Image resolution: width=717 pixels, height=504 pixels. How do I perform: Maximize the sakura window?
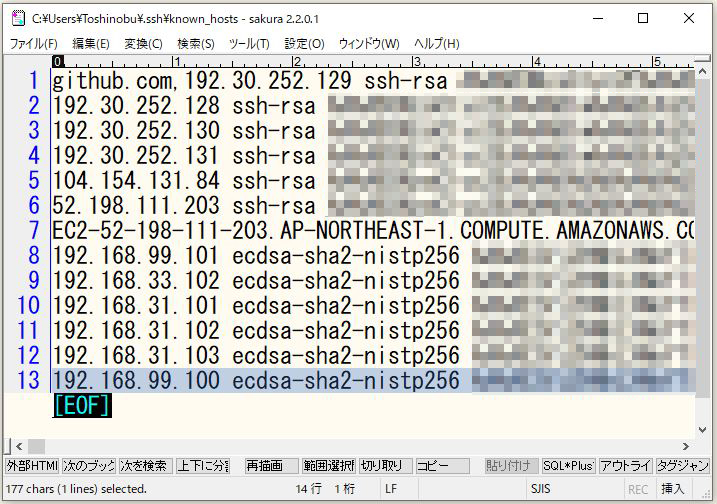coord(643,18)
